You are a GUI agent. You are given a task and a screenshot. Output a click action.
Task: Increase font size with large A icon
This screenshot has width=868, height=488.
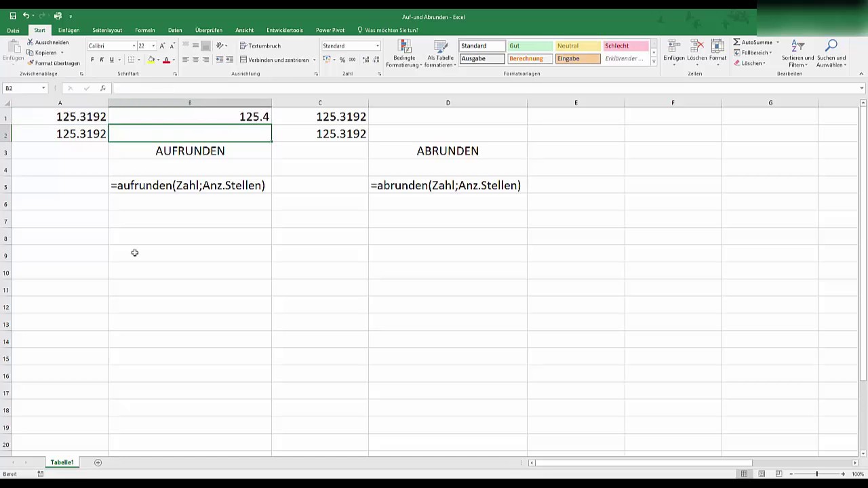click(x=162, y=45)
